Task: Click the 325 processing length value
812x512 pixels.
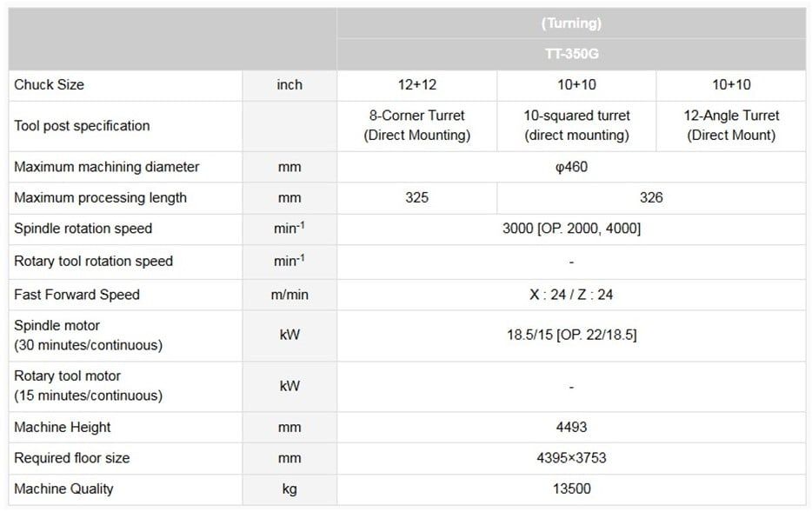Action: (416, 197)
